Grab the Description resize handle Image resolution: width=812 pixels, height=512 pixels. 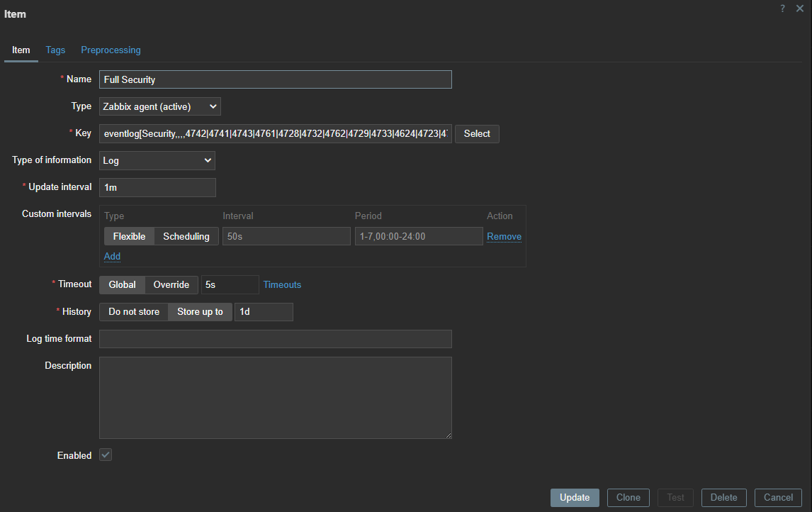[449, 435]
